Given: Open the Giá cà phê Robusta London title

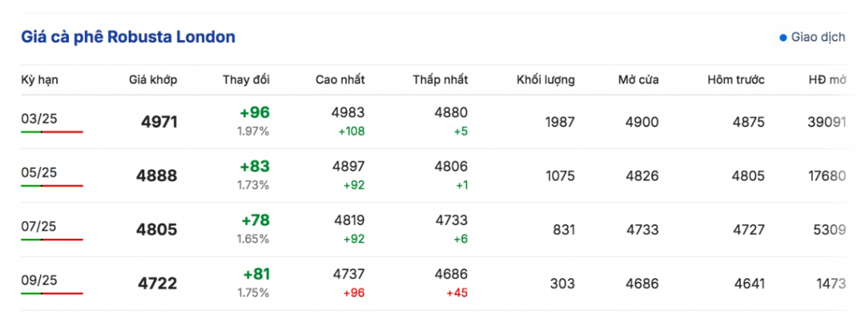Looking at the screenshot, I should [x=128, y=37].
